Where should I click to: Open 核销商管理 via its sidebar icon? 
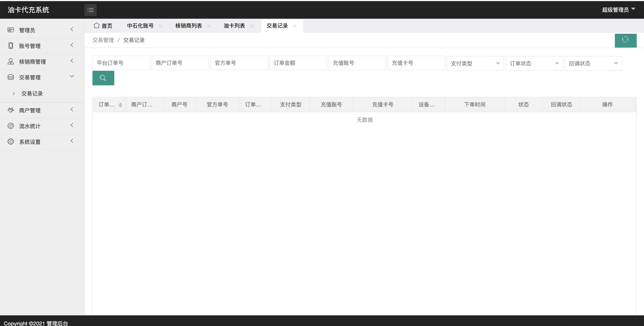pyautogui.click(x=11, y=61)
